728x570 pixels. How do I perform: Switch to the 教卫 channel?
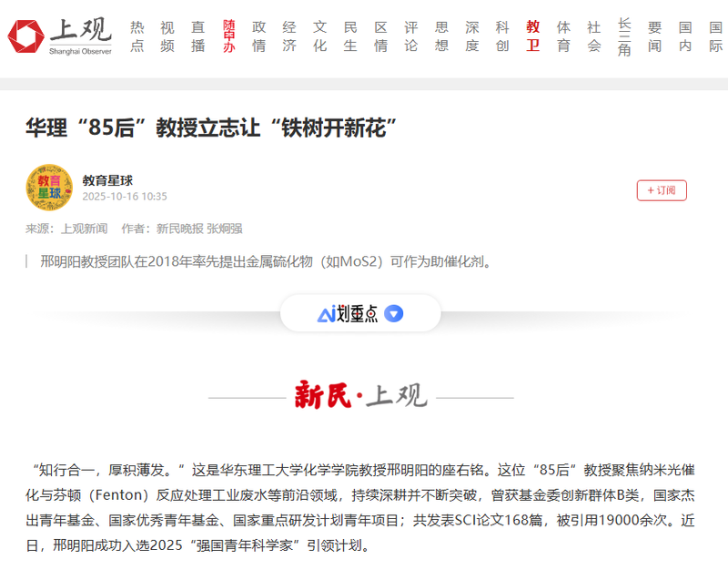(x=533, y=36)
